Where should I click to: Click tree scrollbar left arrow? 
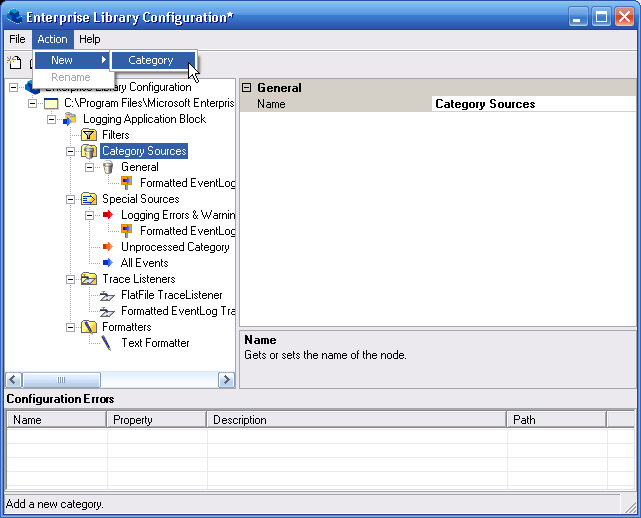click(13, 380)
